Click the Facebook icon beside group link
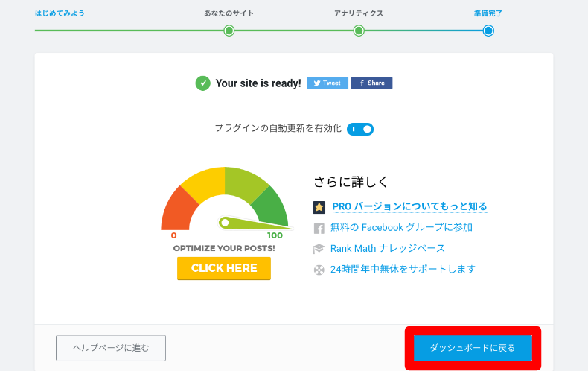 [319, 228]
